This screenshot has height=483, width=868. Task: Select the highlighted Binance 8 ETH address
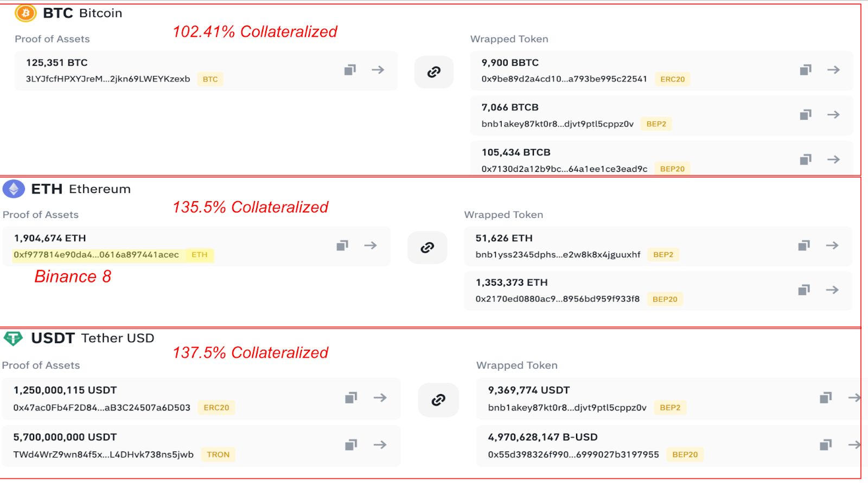98,255
